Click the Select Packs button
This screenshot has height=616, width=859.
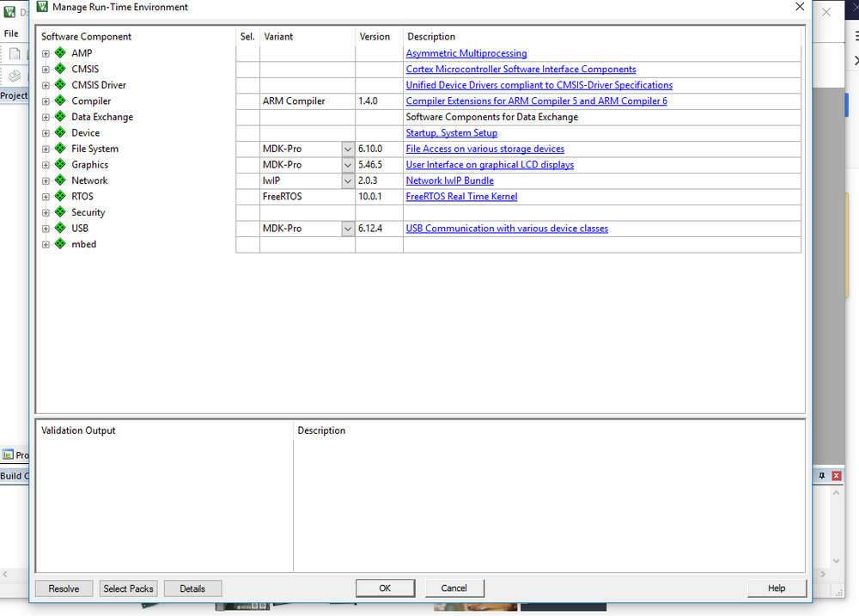click(128, 589)
